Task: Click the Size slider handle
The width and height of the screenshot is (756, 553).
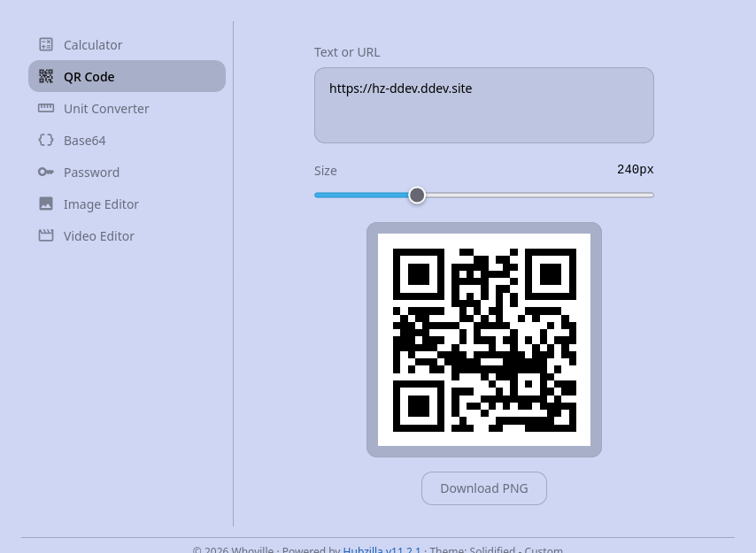Action: click(417, 195)
